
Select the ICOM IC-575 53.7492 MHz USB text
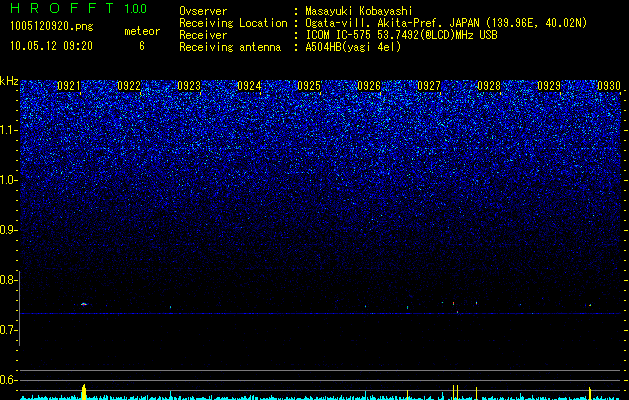pos(401,35)
